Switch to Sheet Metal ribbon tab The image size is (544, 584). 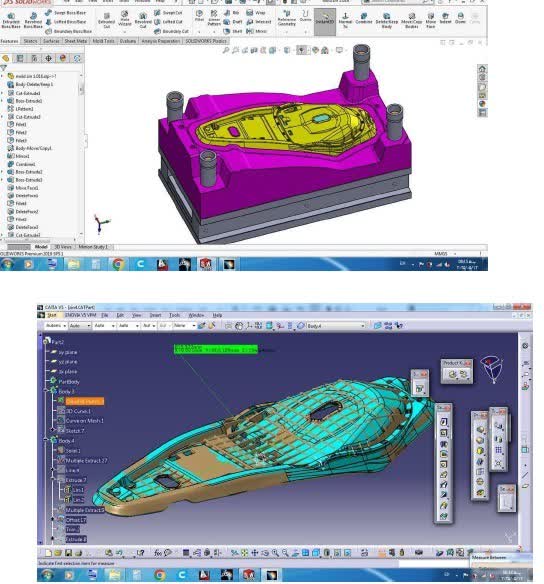point(76,41)
